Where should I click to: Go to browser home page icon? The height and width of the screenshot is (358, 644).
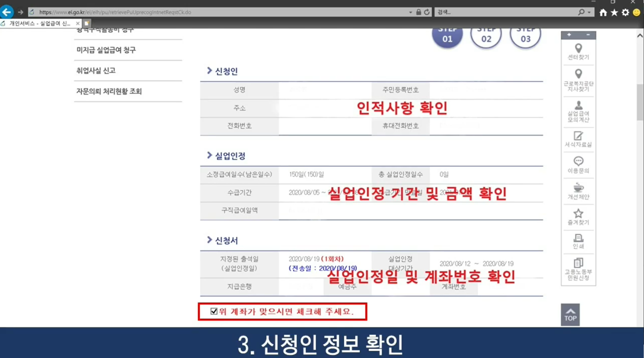603,12
